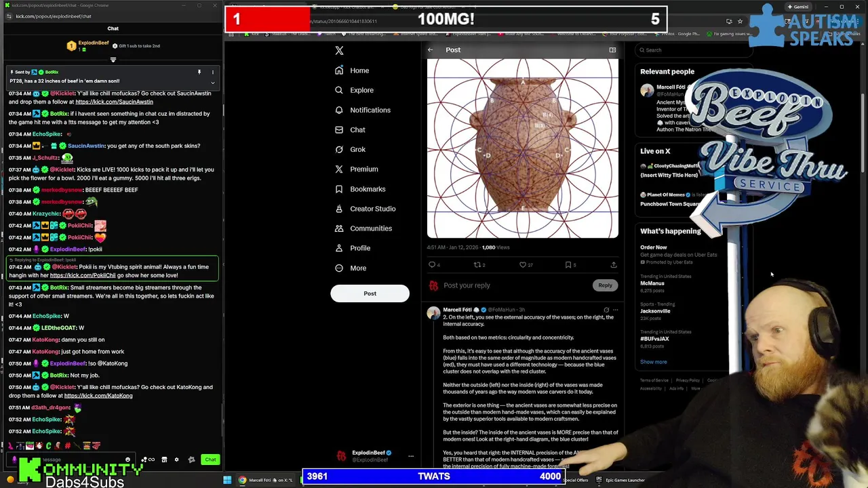Open Terms of Service footer link

coord(654,380)
